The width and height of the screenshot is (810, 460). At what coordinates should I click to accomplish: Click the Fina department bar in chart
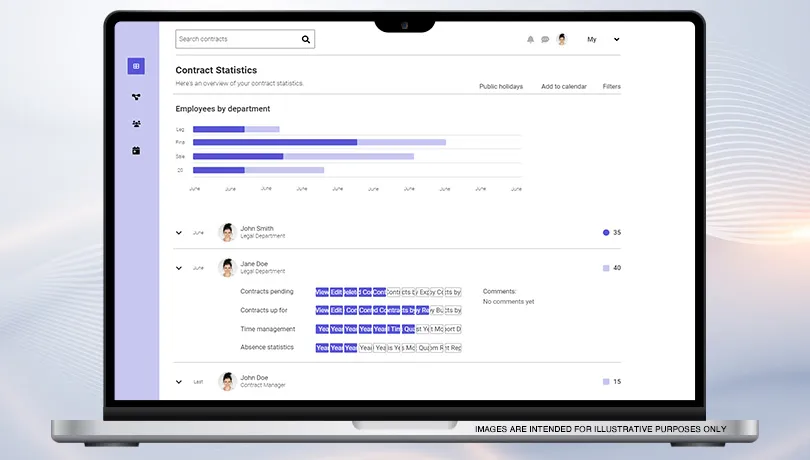click(x=275, y=142)
